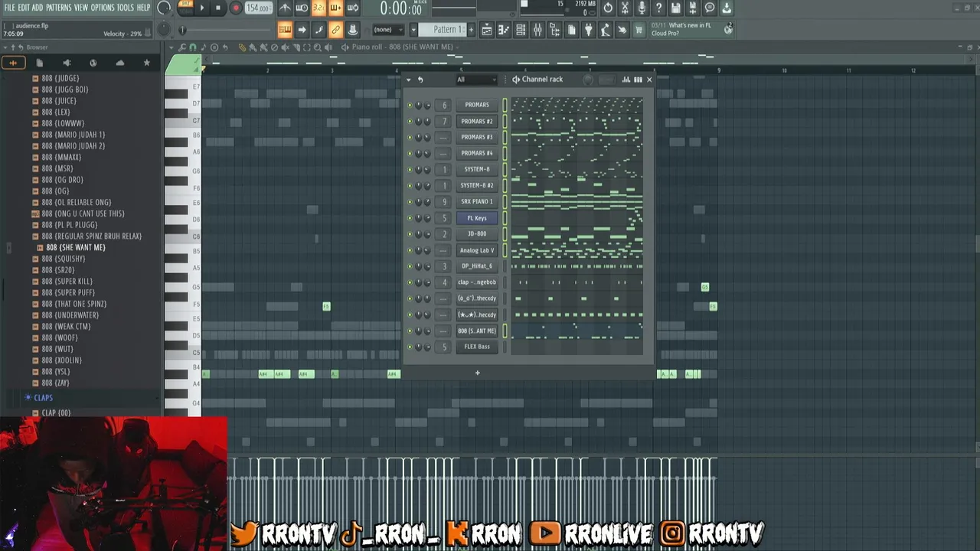Toggle Channel rack graph editor icon

point(626,80)
